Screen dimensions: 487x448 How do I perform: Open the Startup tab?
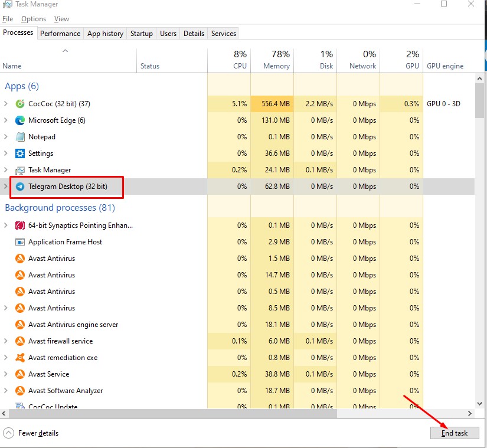tap(141, 34)
